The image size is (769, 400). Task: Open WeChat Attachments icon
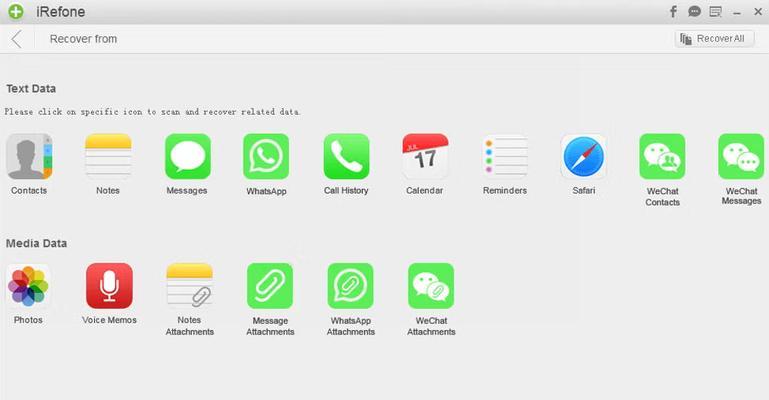coord(431,286)
